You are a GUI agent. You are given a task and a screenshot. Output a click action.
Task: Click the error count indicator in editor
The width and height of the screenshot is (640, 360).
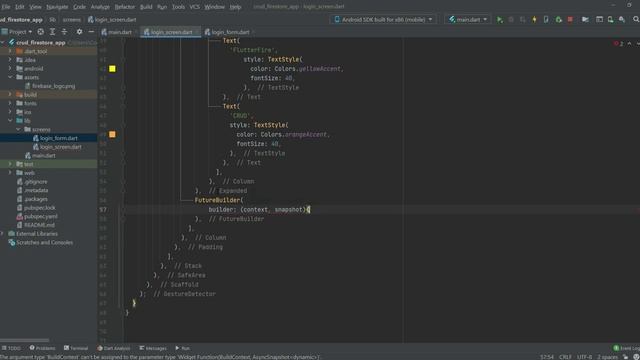(618, 43)
